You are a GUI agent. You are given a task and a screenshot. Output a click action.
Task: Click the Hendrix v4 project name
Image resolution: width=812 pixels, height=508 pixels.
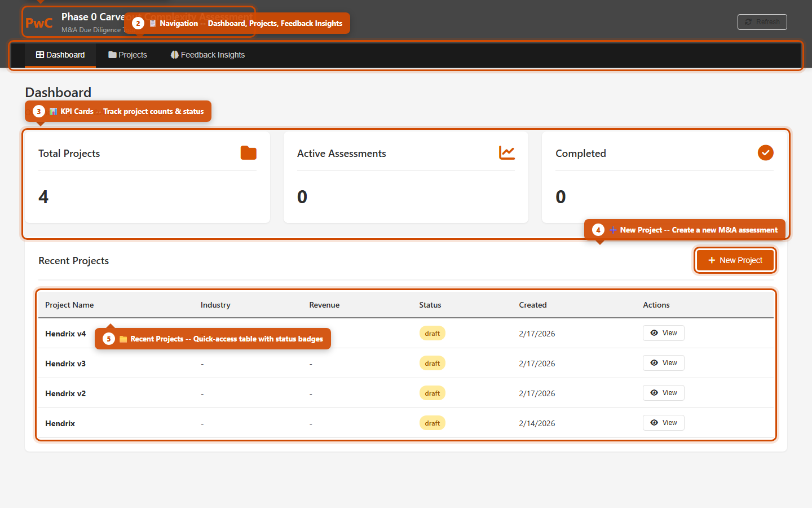pos(65,333)
